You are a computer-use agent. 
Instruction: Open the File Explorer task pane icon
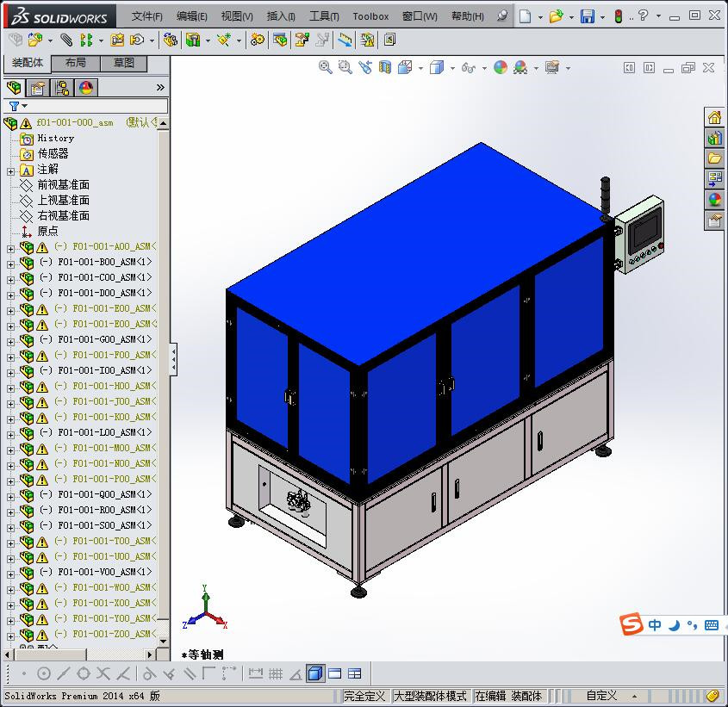(x=714, y=158)
